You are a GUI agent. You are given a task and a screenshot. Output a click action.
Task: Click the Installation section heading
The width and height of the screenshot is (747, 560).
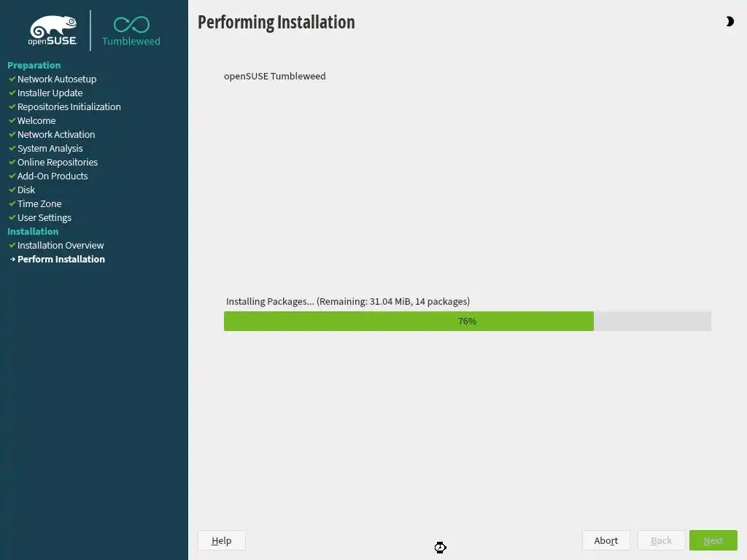coord(33,231)
